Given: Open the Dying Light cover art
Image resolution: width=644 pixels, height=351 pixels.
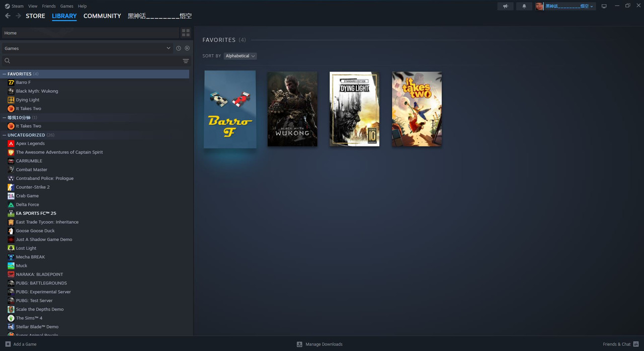Looking at the screenshot, I should pos(355,109).
